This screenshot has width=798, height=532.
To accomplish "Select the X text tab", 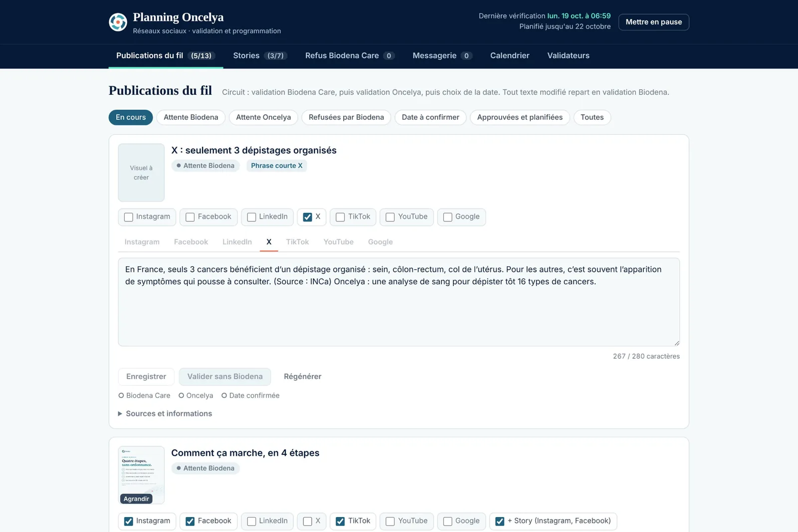I will (x=269, y=242).
